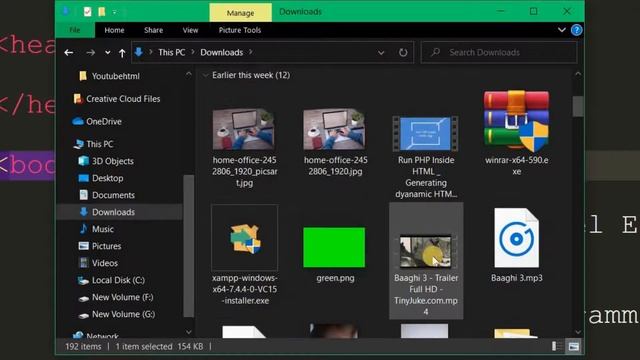Image resolution: width=640 pixels, height=360 pixels.
Task: Switch to the large thumbnails view icon
Action: (573, 347)
